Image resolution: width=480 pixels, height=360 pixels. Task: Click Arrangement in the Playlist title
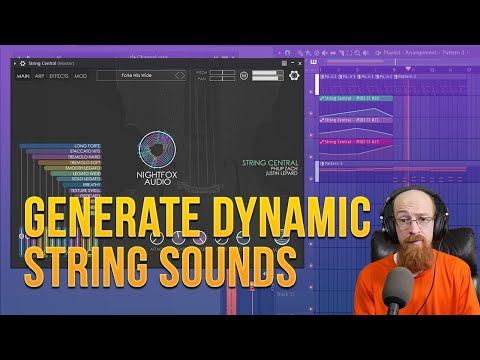[x=421, y=53]
